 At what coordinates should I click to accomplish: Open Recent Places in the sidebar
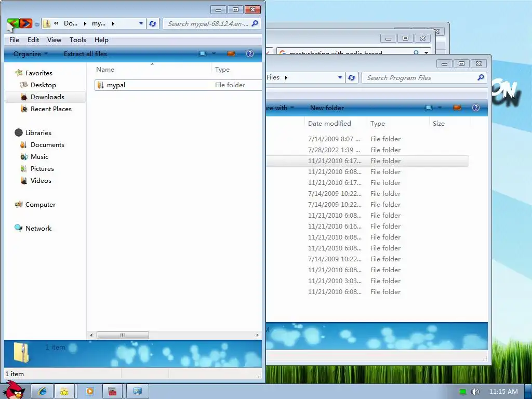click(x=51, y=109)
